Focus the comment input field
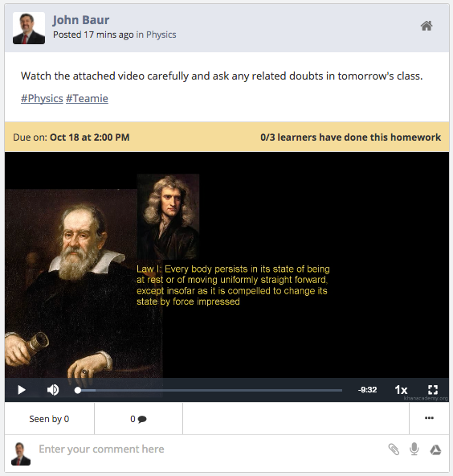Image resolution: width=453 pixels, height=476 pixels. (x=209, y=449)
